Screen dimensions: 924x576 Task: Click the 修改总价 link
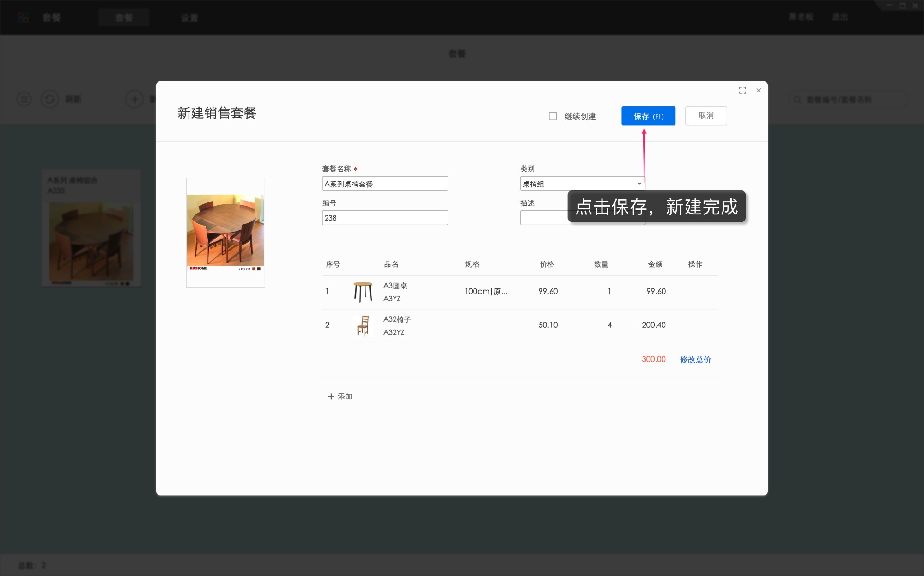[695, 360]
